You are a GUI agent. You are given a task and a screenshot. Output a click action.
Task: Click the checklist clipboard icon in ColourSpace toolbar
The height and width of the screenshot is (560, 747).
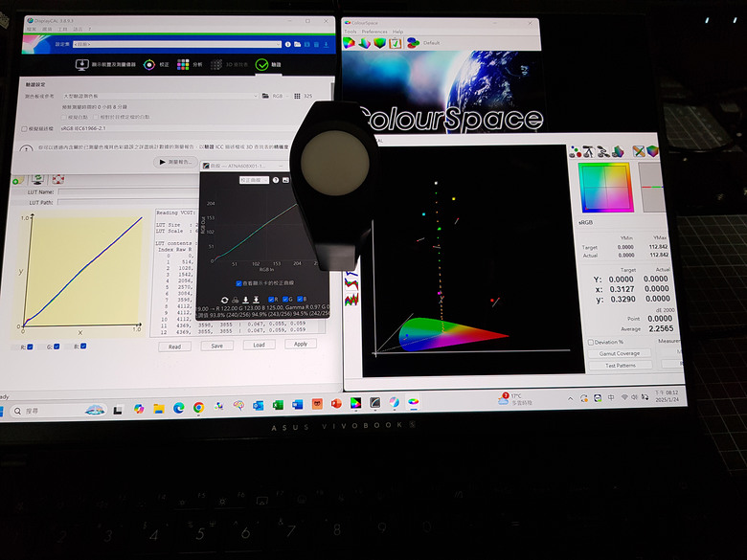click(396, 43)
